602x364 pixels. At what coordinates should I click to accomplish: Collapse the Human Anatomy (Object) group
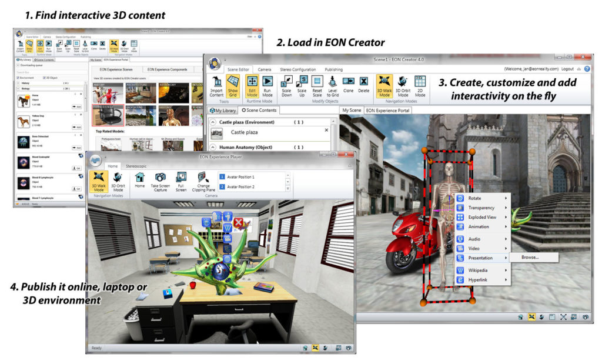[212, 147]
